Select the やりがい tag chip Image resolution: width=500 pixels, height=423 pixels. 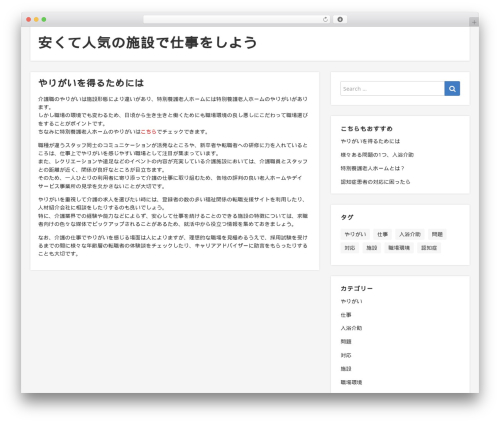pyautogui.click(x=355, y=234)
